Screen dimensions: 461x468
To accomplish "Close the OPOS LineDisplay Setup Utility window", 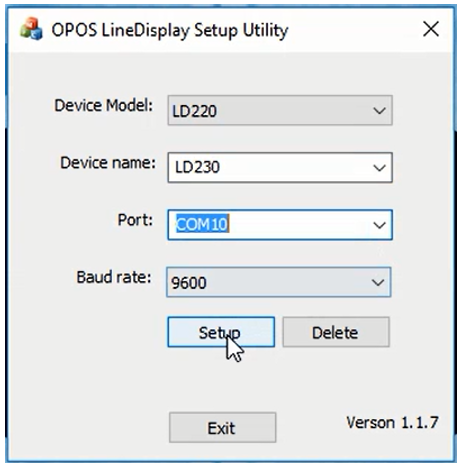I will [x=431, y=29].
